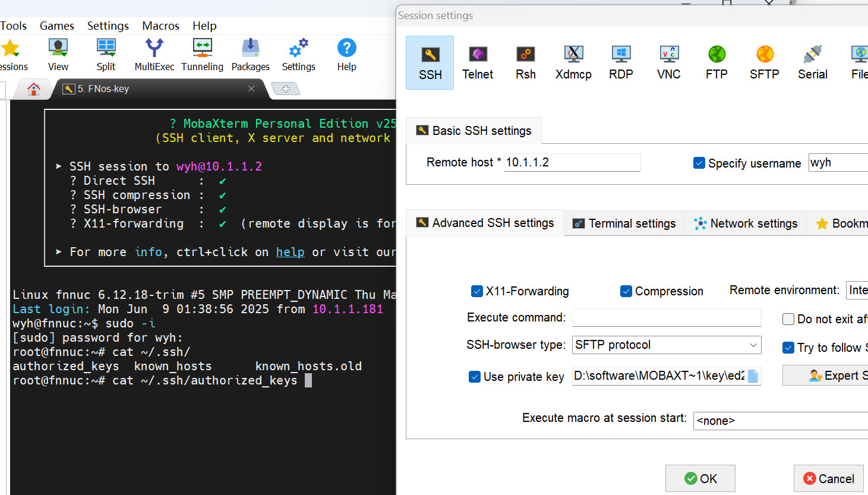
Task: Switch to Terminal settings tab
Action: pyautogui.click(x=624, y=223)
